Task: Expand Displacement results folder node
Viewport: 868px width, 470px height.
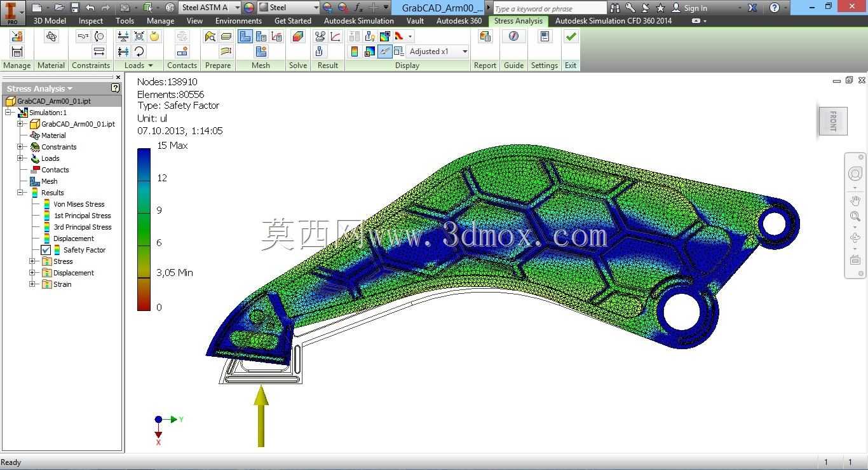Action: pos(32,273)
